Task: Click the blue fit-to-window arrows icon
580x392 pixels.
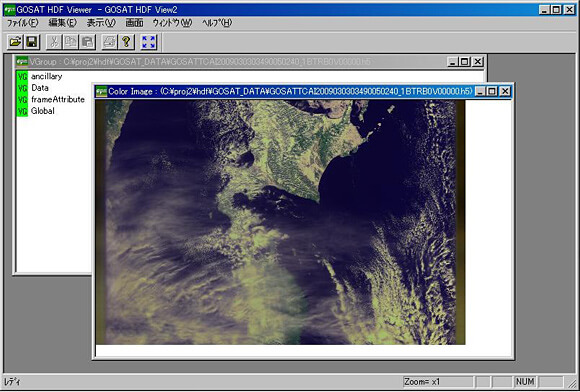Action: point(149,42)
